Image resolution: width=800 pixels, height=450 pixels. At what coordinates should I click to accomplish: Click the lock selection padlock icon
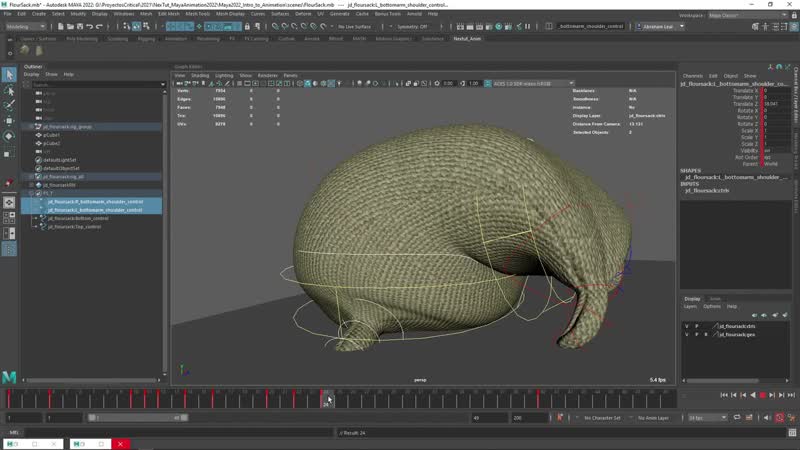pos(247,27)
